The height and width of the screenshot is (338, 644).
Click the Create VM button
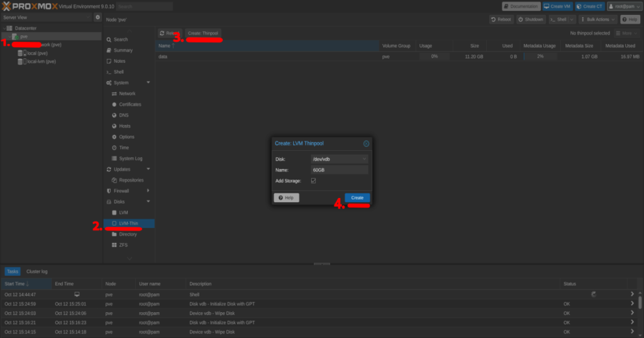point(557,6)
